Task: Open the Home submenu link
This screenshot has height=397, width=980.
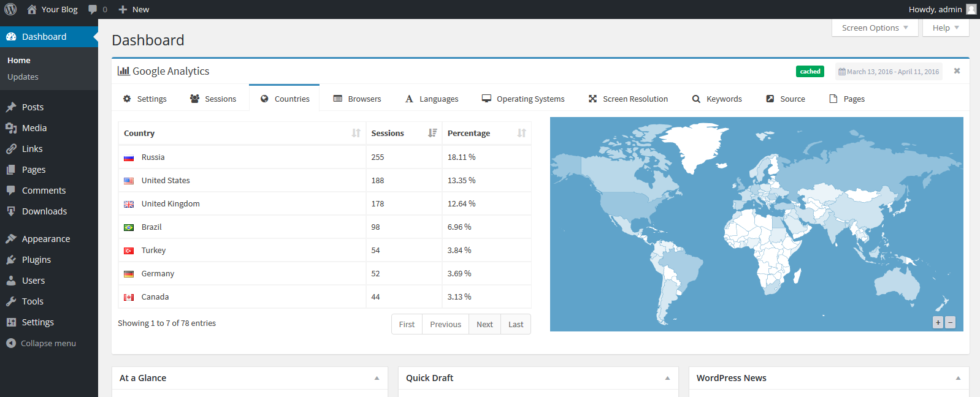Action: click(19, 60)
